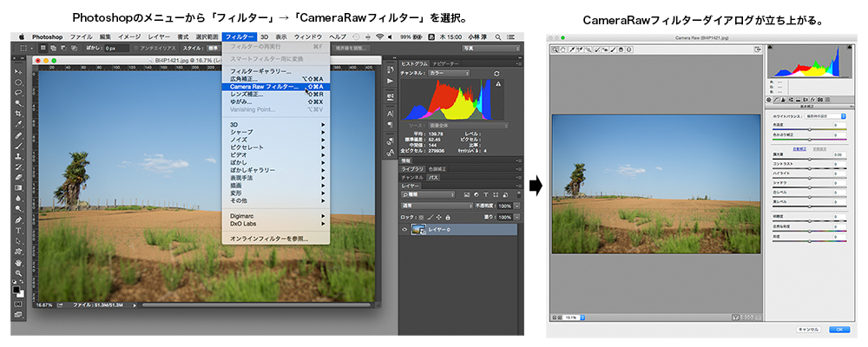Choose フィルターギャラリー menu item
This screenshot has height=347, width=868.
point(275,71)
